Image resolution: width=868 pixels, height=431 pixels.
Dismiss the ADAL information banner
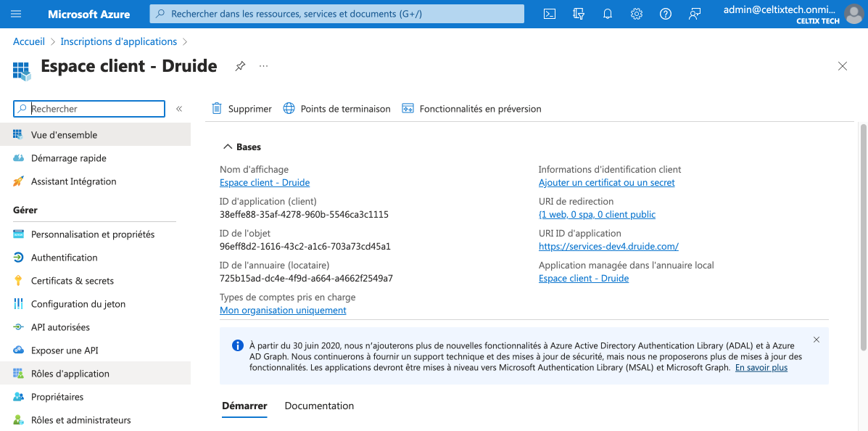817,340
